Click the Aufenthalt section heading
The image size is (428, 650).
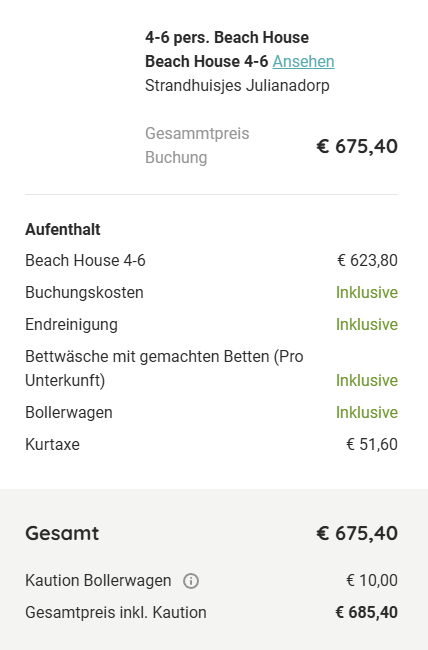coord(63,229)
